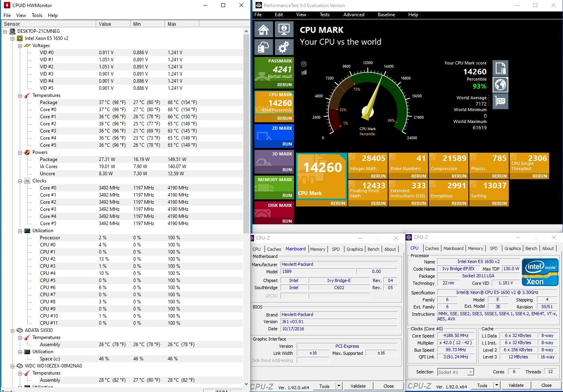Click the ADATA SX930 drive icon
The height and width of the screenshot is (392, 563).
point(20,330)
